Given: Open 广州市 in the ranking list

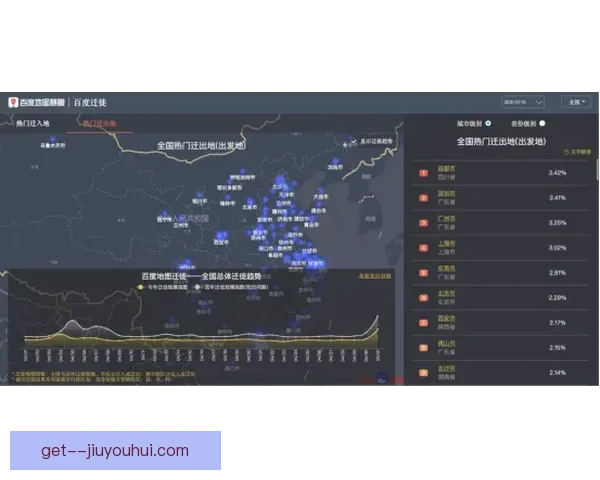Looking at the screenshot, I should coord(447,219).
